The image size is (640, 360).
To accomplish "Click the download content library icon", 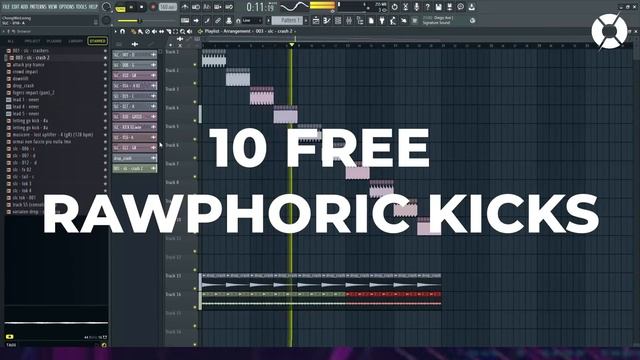I will [471, 7].
